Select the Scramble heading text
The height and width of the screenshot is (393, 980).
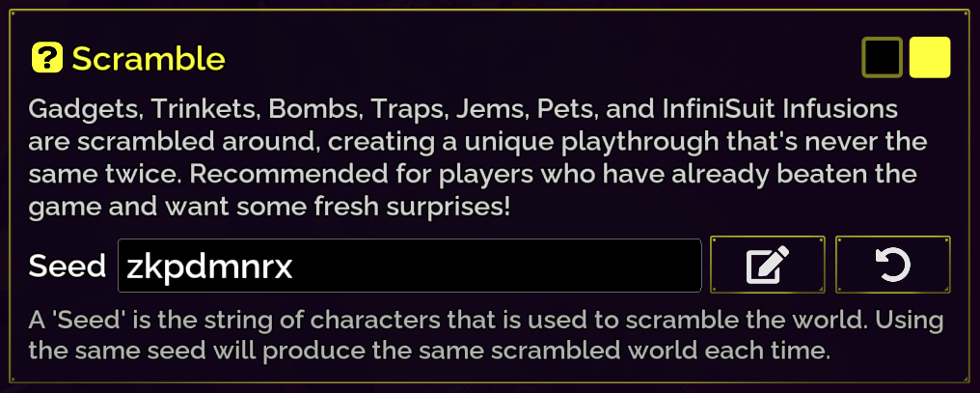[149, 59]
